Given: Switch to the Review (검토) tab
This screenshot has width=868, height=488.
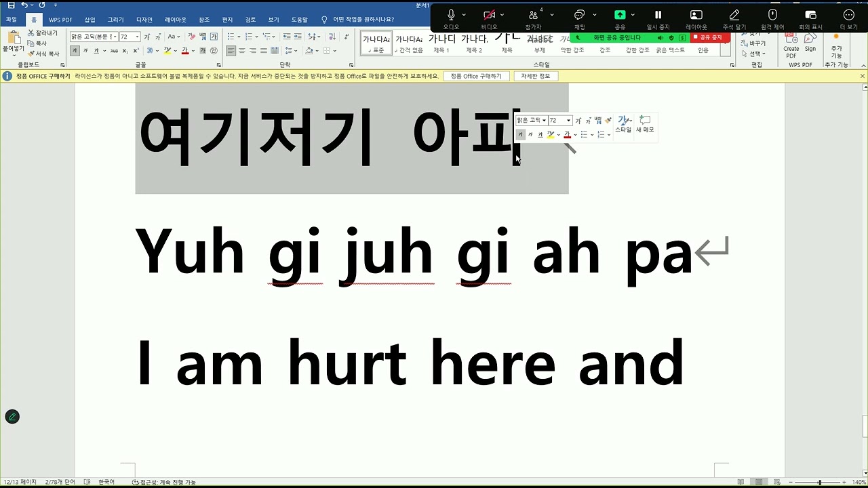Looking at the screenshot, I should tap(251, 20).
